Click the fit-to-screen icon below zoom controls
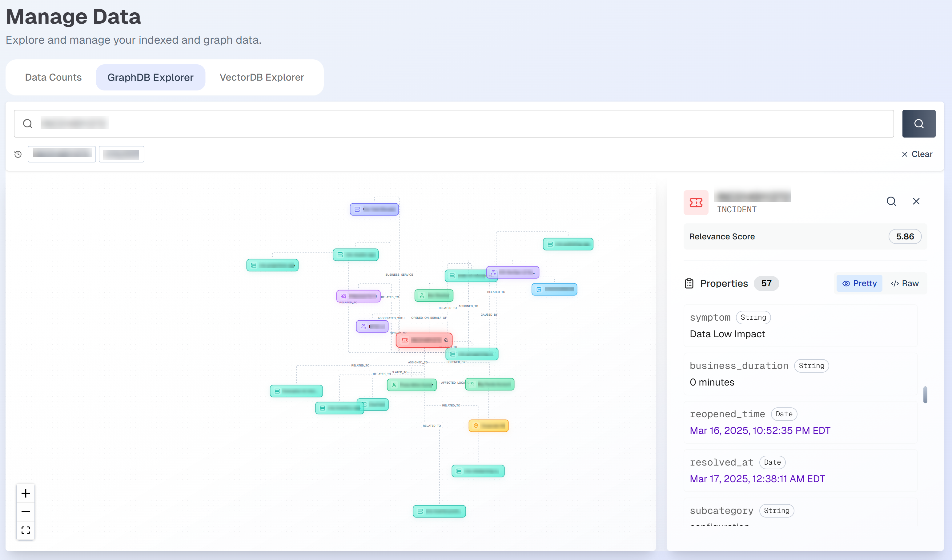The image size is (952, 560). pos(25,530)
